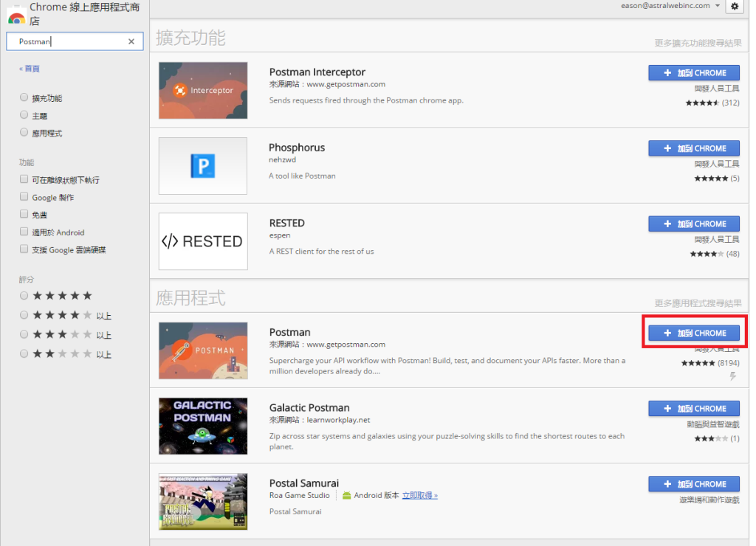Enable the 免費 checkbox

click(24, 215)
